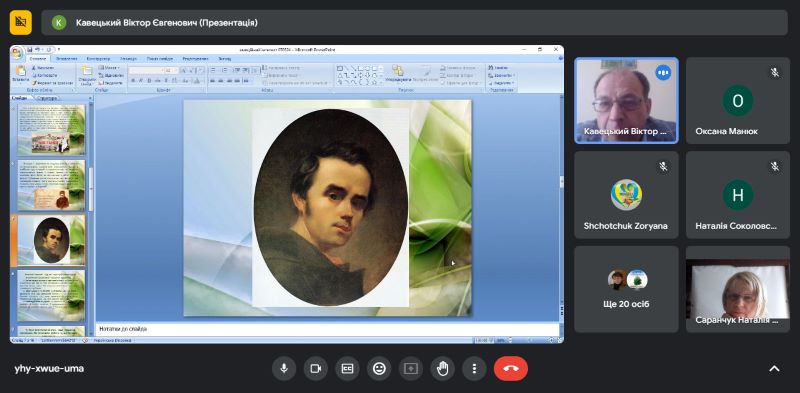800x393 pixels.
Task: Open the font name combo box
Action: [x=146, y=70]
